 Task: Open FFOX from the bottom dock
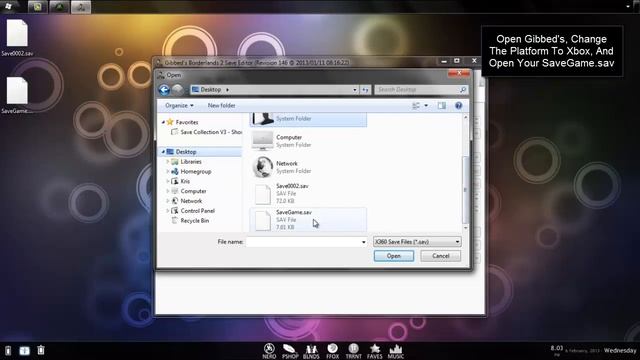coord(333,351)
